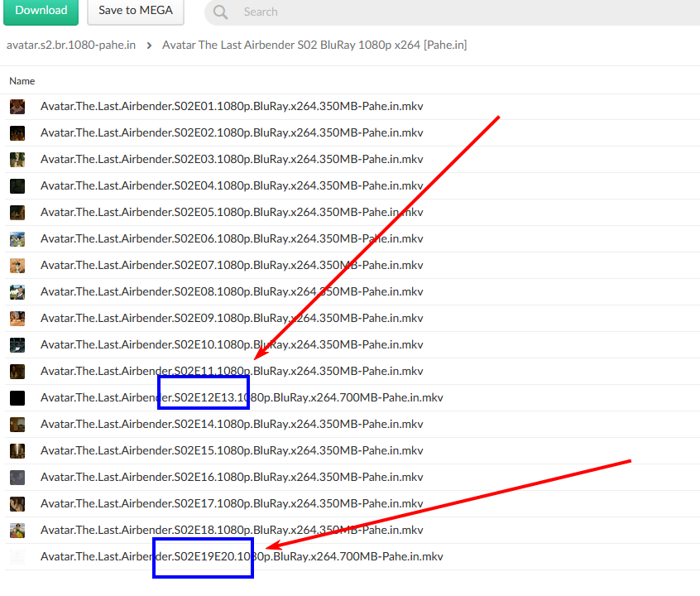Open the S02E03 video thumbnail icon

(x=17, y=160)
